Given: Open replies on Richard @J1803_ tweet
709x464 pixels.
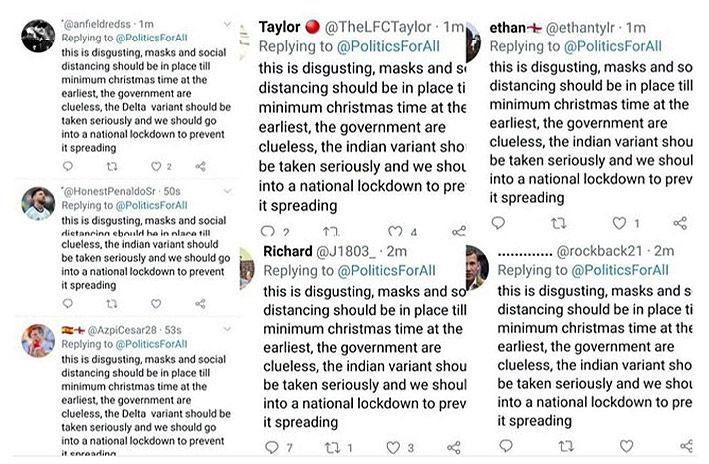Looking at the screenshot, I should pos(271,448).
